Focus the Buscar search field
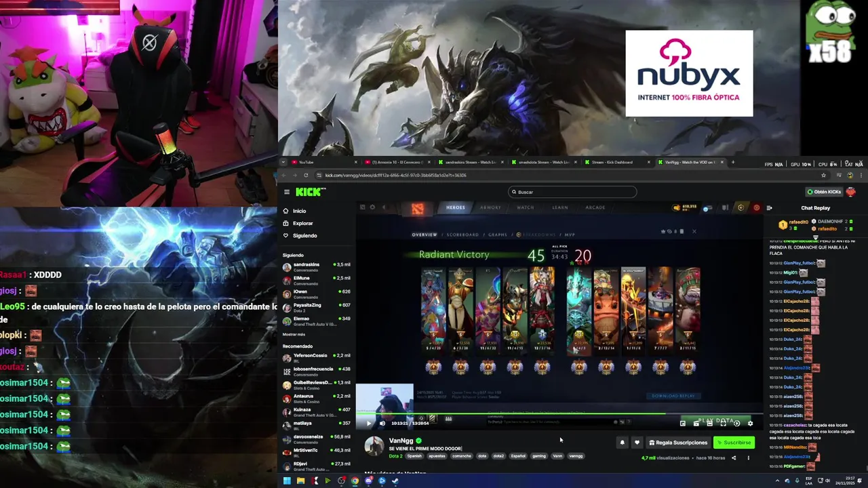 click(572, 192)
